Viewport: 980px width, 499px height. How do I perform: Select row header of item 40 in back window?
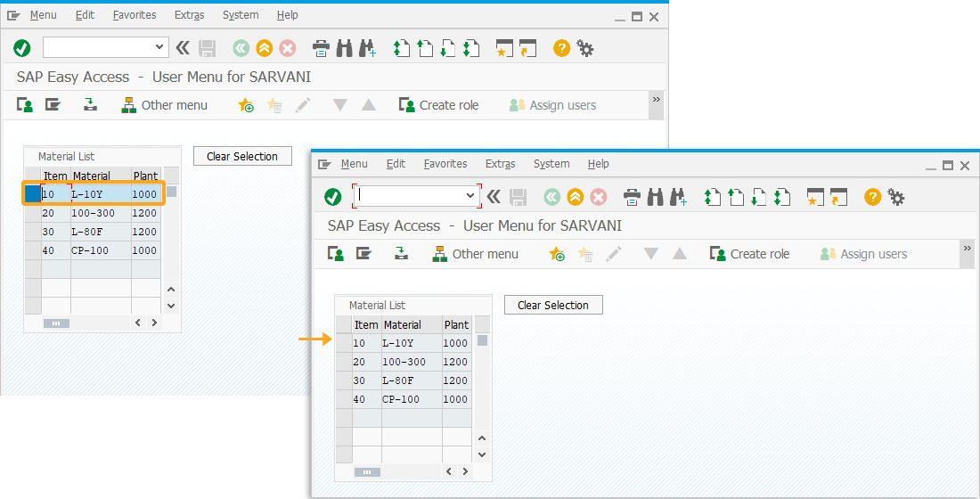32,250
